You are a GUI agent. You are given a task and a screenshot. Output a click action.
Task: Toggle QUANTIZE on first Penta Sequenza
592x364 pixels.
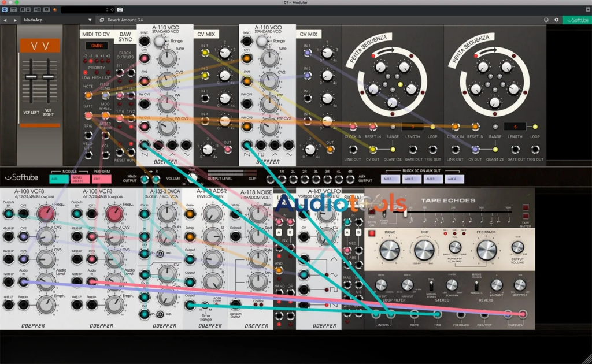[x=393, y=150]
